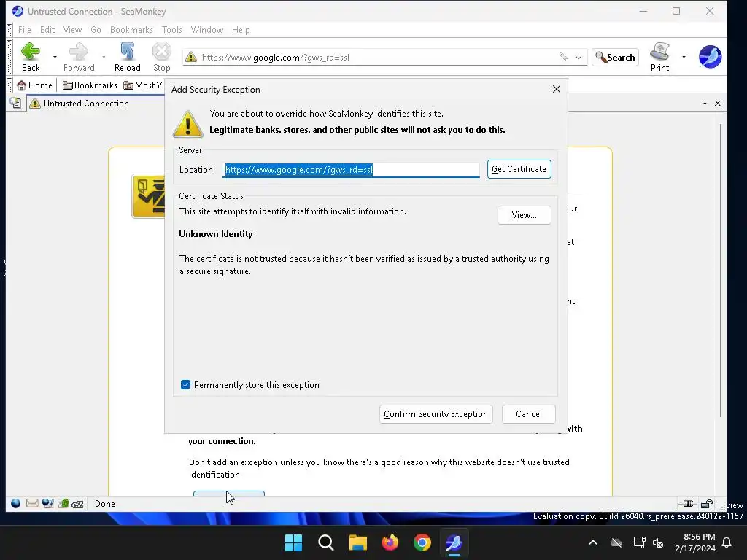Click the warning icon in URL bar

tap(191, 57)
